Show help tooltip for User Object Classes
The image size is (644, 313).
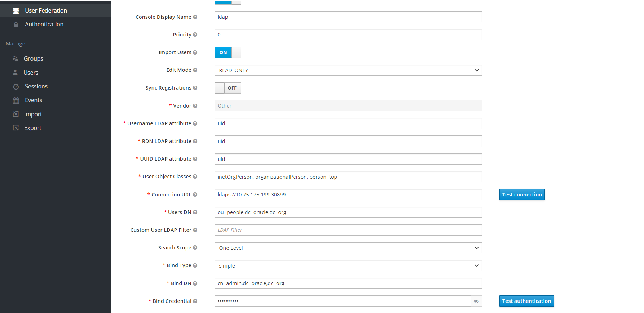click(x=195, y=177)
